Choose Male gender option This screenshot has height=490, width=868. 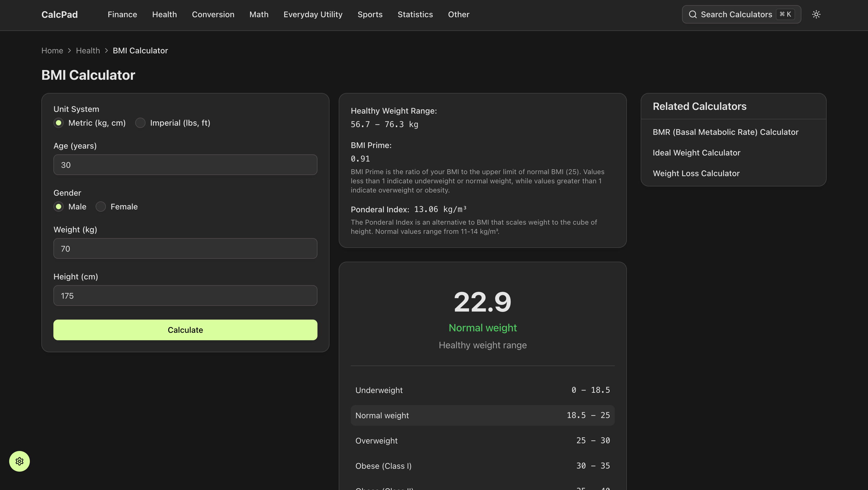pos(59,207)
